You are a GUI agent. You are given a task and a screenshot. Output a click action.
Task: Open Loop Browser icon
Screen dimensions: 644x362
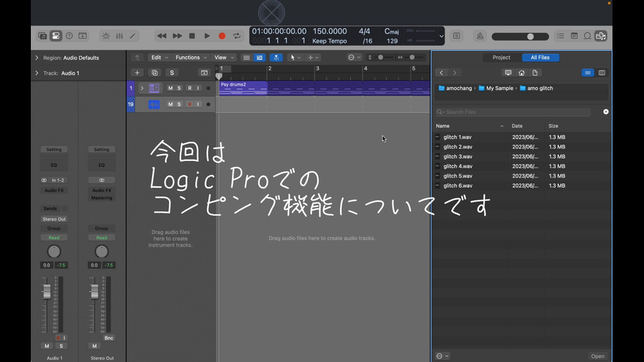[x=588, y=36]
